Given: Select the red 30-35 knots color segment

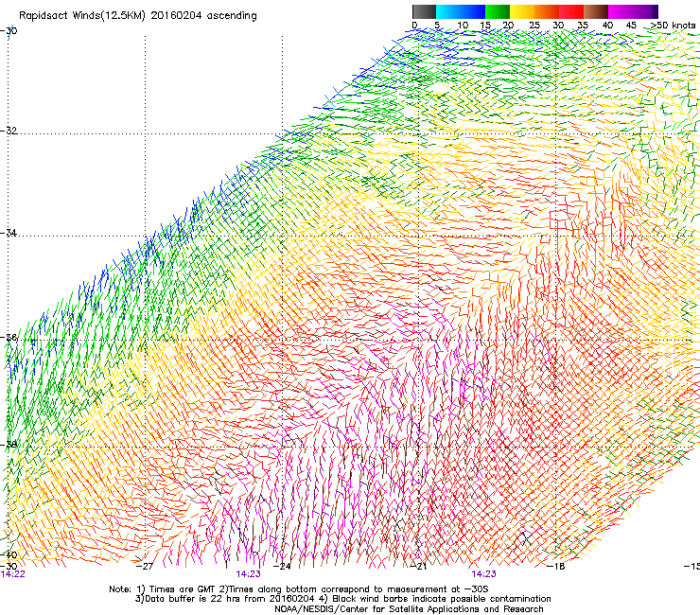Looking at the screenshot, I should [571, 11].
